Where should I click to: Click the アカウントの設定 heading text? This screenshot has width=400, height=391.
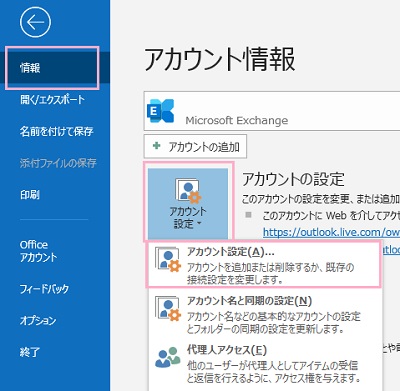point(293,179)
